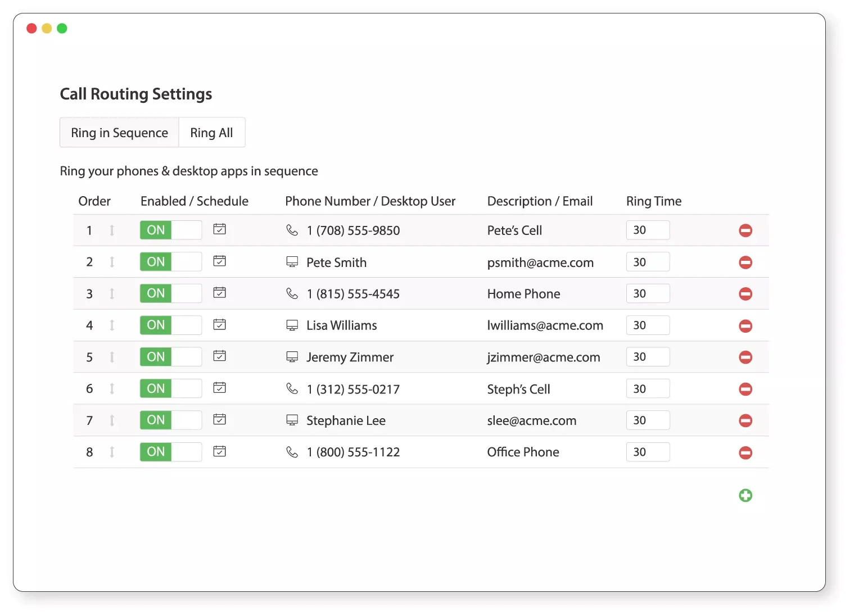Toggle the ON switch for Steph's Cell
850x616 pixels.
tap(171, 388)
